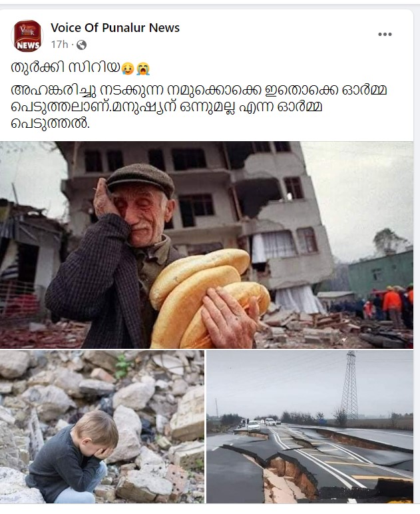
Task: Open the cracked road photo
Action: pyautogui.click(x=310, y=427)
